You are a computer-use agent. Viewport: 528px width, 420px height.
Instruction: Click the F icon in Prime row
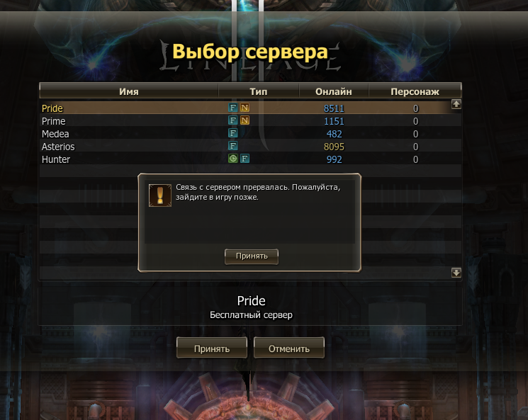[232, 120]
